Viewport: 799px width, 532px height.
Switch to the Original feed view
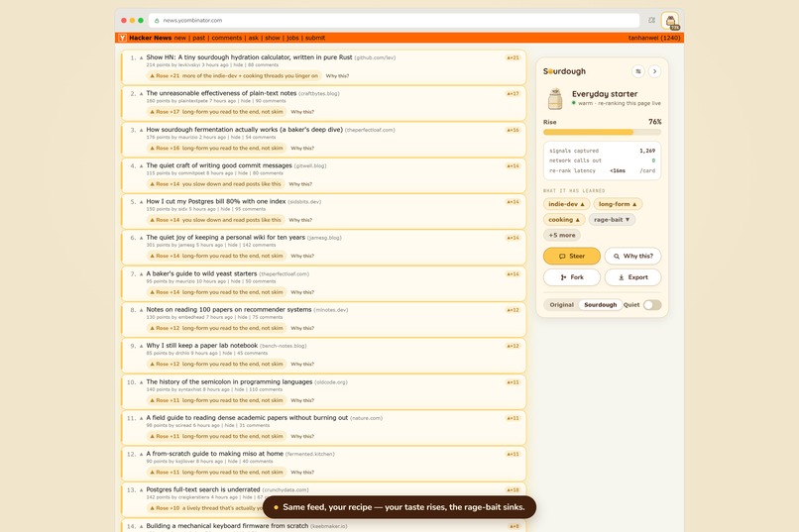[x=561, y=305]
